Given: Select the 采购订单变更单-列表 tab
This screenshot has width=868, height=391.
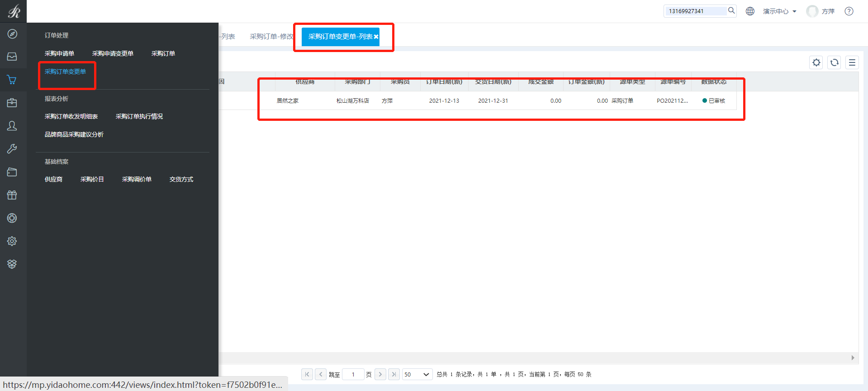Looking at the screenshot, I should point(340,36).
